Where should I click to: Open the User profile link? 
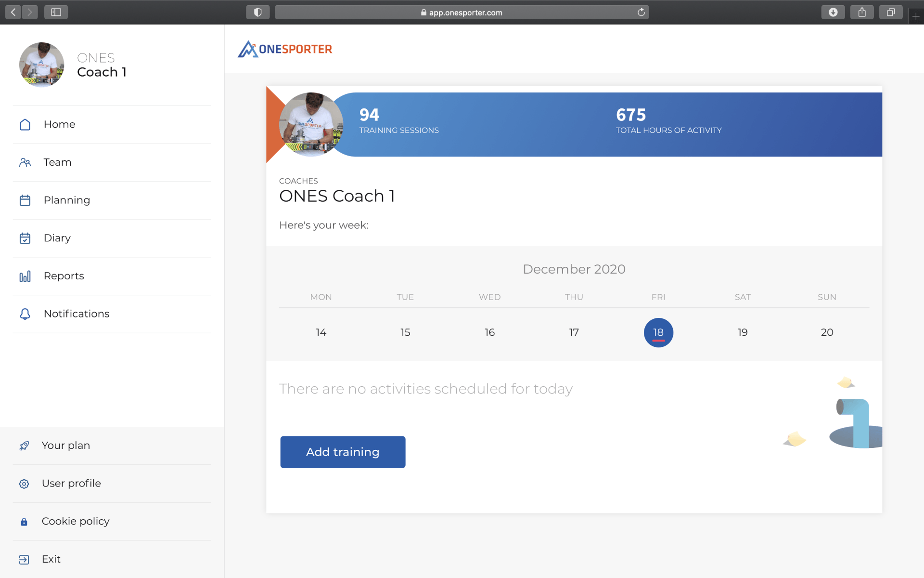(x=112, y=484)
